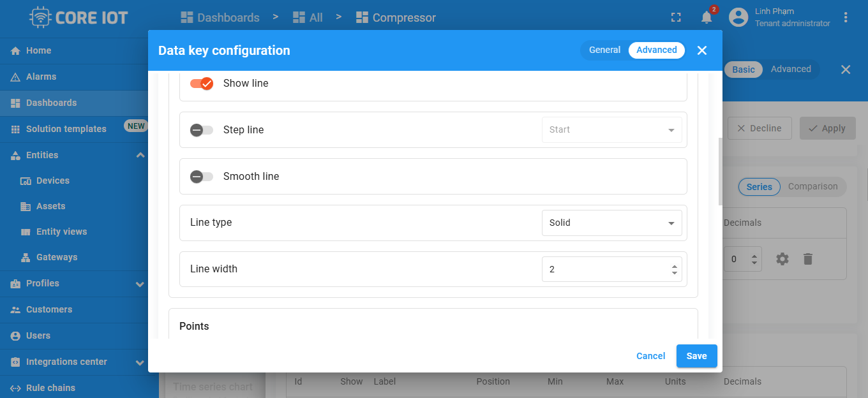Open series settings gear icon
868x398 pixels.
(782, 259)
